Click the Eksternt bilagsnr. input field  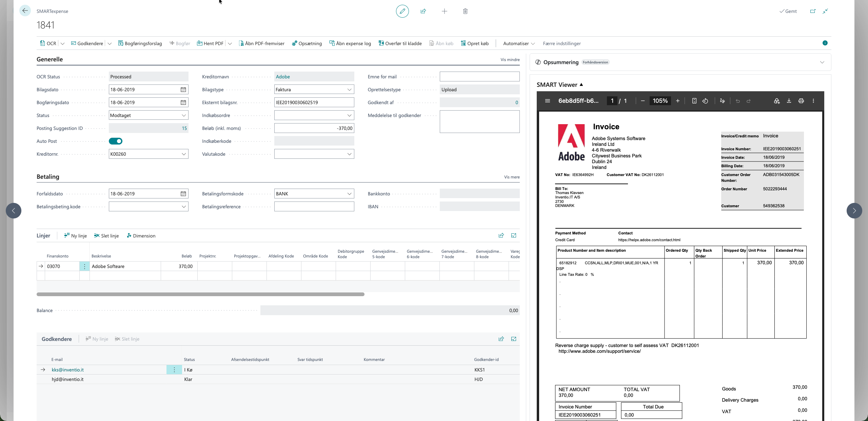[x=314, y=102]
